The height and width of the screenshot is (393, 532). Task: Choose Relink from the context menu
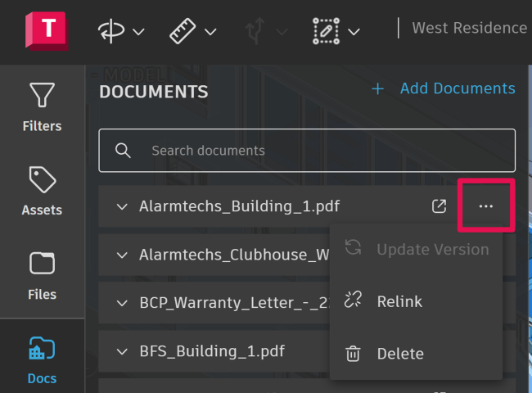pos(399,301)
